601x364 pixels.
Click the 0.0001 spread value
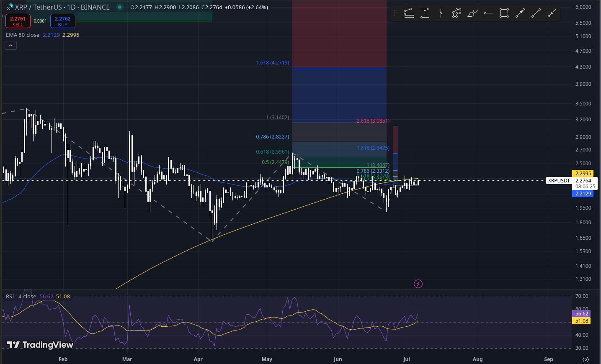(x=40, y=21)
